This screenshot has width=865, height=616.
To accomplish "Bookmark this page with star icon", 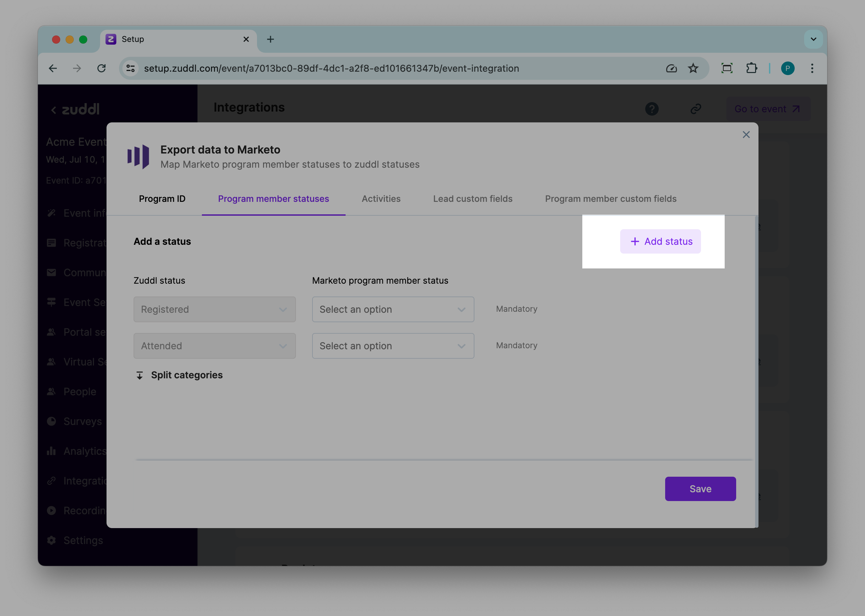I will (693, 68).
